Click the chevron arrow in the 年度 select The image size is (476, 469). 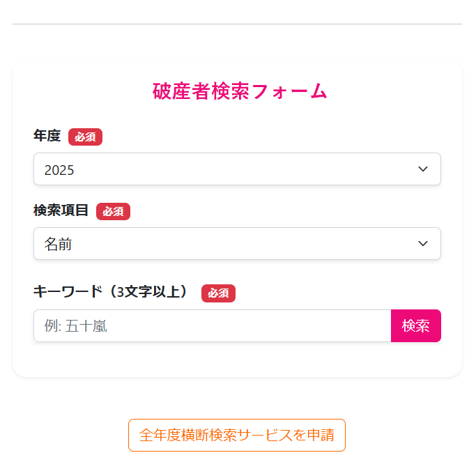(x=422, y=169)
